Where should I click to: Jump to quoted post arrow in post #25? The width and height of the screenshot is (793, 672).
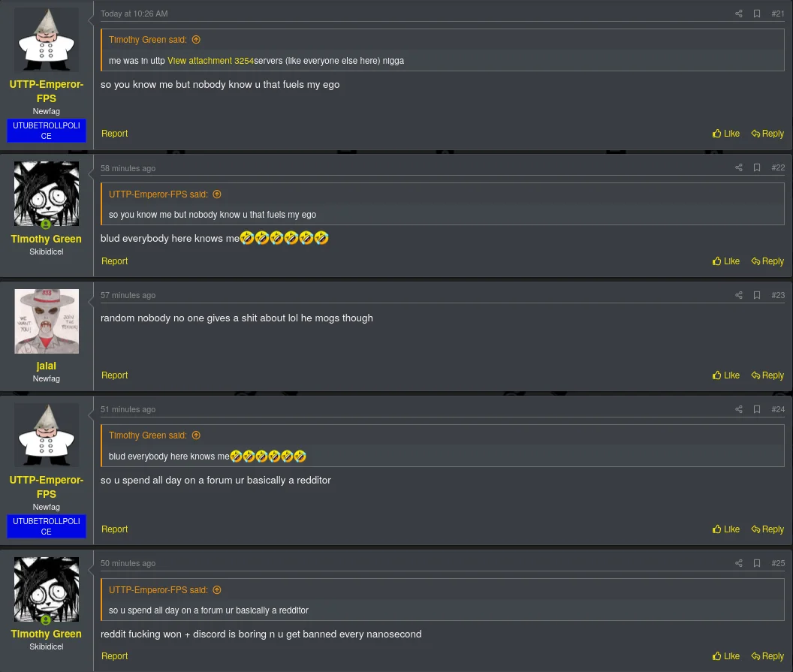tap(217, 590)
